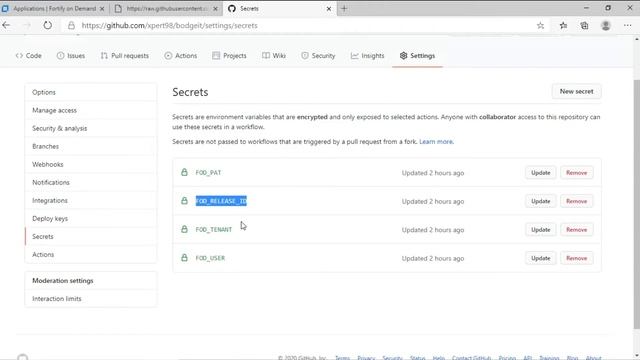Open Security & analysis settings
This screenshot has height=360, width=640.
[x=91, y=128]
